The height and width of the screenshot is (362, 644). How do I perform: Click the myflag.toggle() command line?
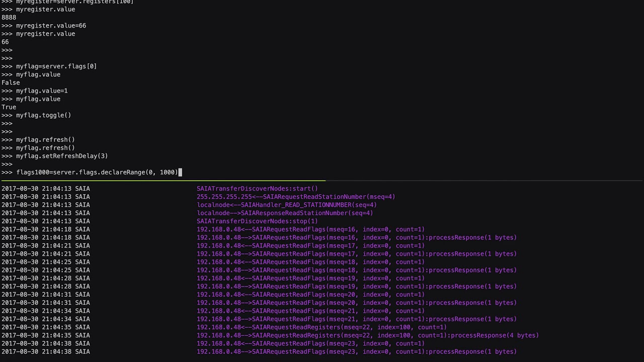pos(43,115)
